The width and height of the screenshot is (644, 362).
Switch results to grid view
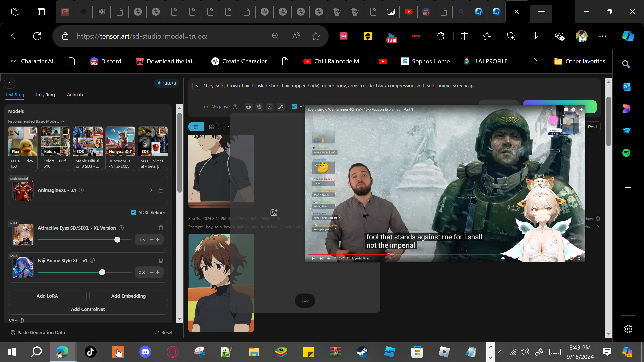coord(211,127)
